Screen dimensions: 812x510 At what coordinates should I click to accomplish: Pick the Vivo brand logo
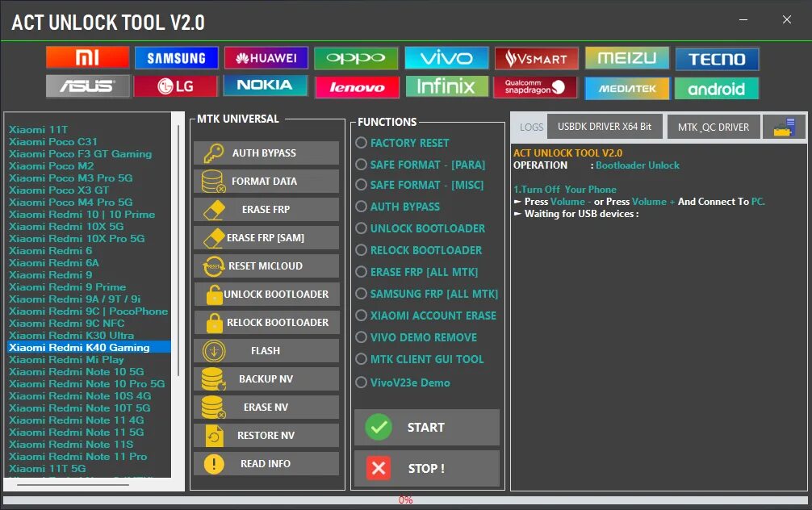coord(446,58)
